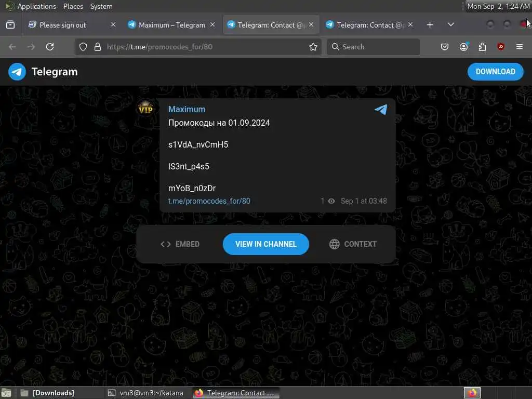Go back with the browser back arrow

click(12, 47)
